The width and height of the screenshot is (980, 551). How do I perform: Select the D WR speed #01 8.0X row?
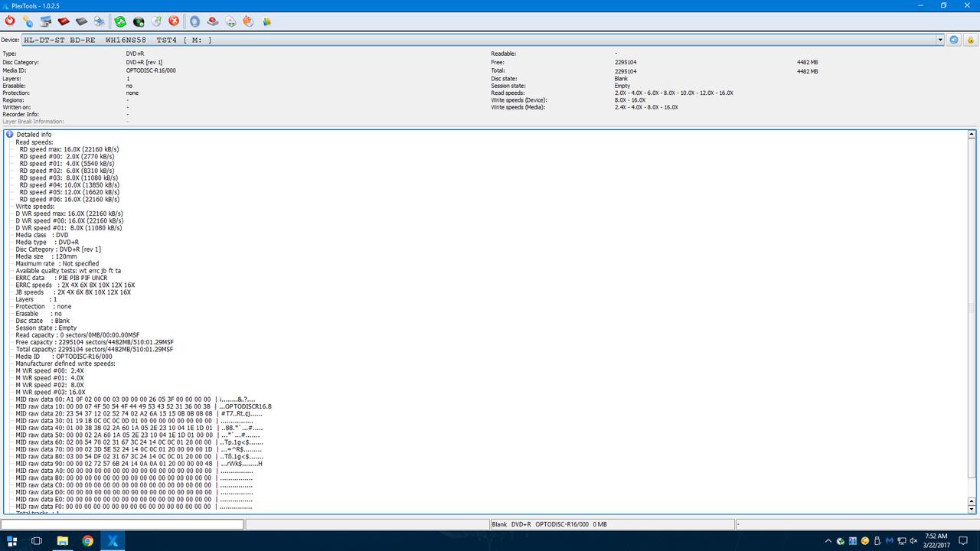click(69, 228)
